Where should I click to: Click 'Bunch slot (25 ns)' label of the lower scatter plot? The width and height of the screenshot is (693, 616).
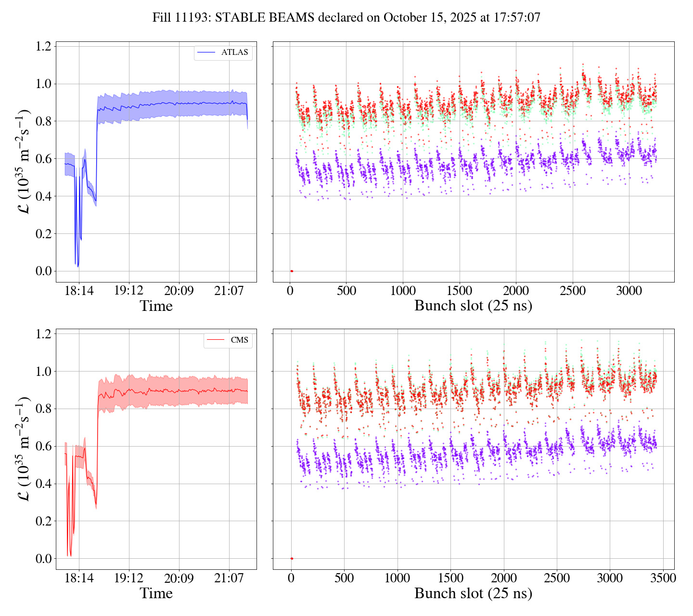[473, 593]
